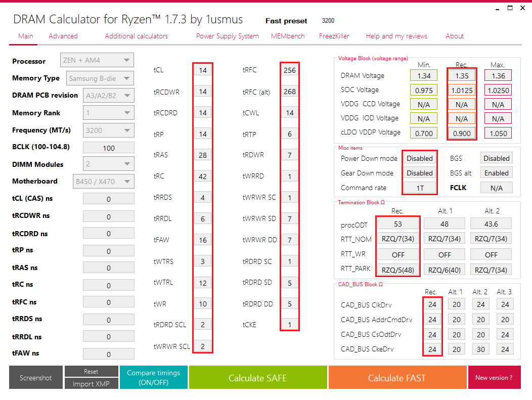Click the tRCDRD ns field

[109, 234]
